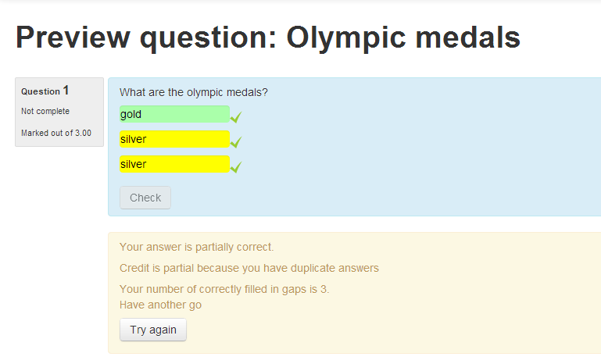Screen dimensions: 601x364
Task: Click into the gold answer field
Action: pyautogui.click(x=174, y=114)
